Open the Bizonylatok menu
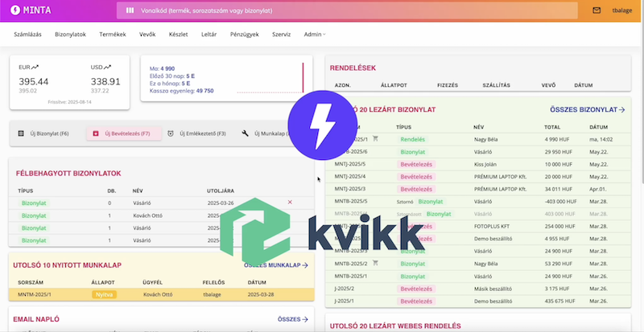Image resolution: width=644 pixels, height=332 pixels. coord(70,35)
